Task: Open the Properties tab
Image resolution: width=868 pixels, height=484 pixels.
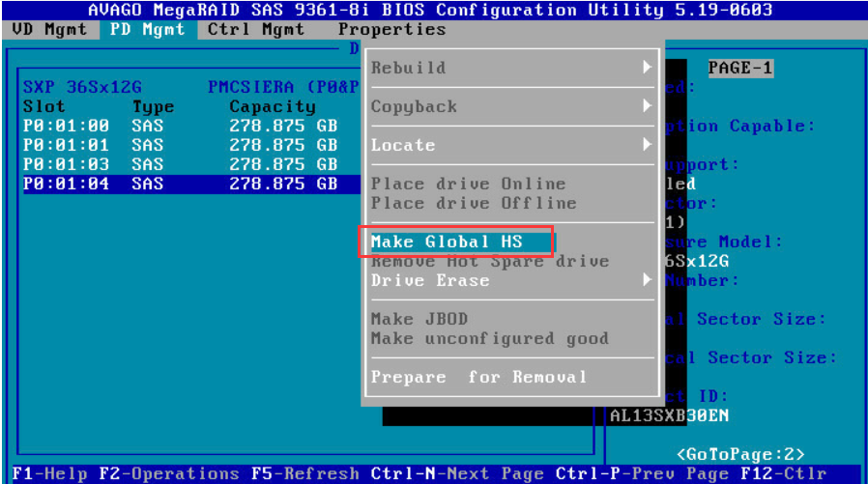Action: (391, 29)
